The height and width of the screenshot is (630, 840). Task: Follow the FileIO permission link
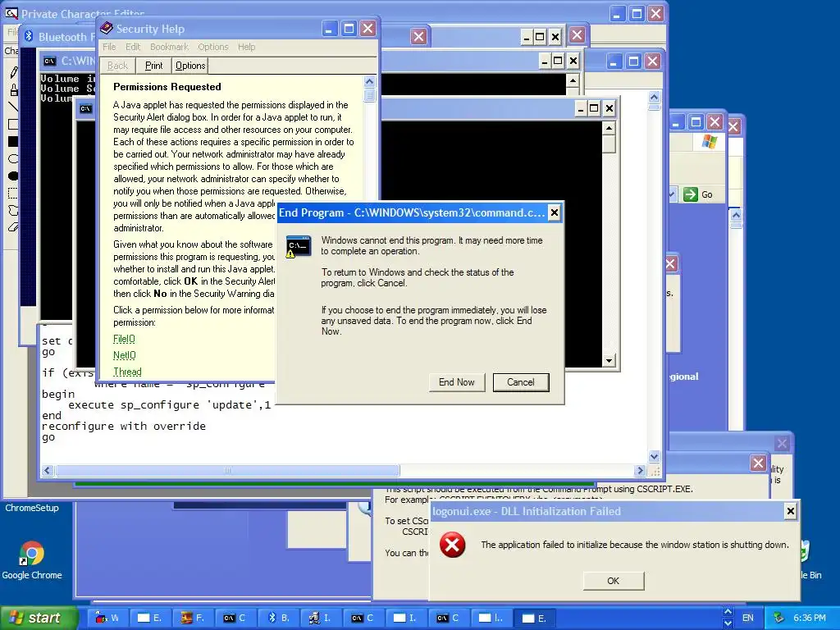coord(125,339)
